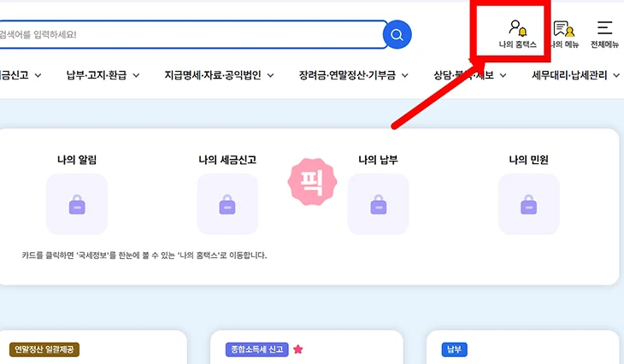
Task: Click the lock icon under 나의 민원
Action: pyautogui.click(x=528, y=204)
